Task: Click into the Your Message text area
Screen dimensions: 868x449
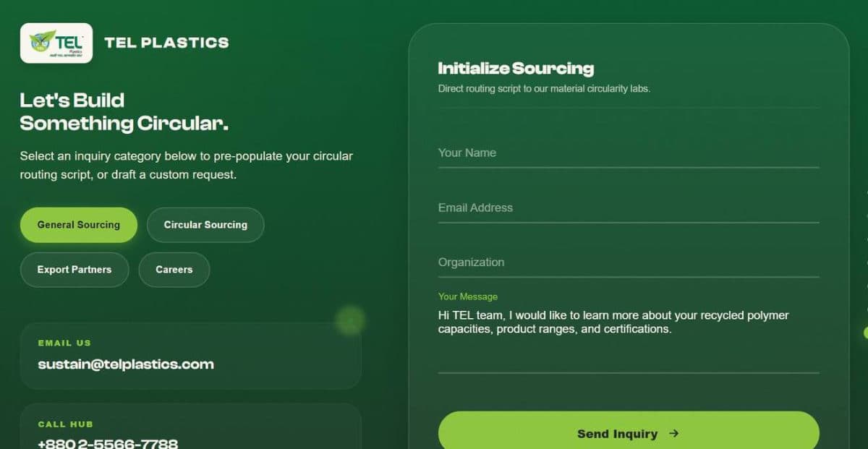Action: tap(629, 338)
